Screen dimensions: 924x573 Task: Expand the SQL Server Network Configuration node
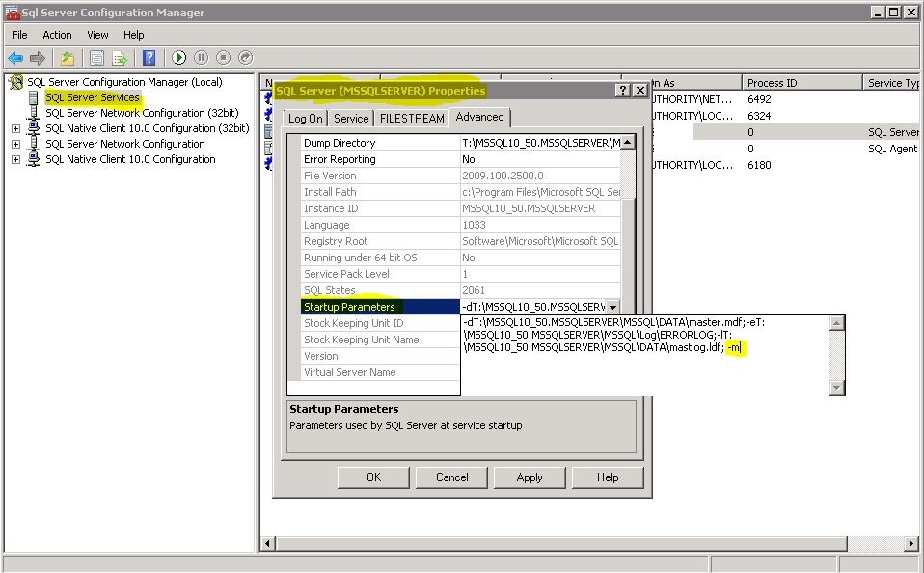[15, 144]
